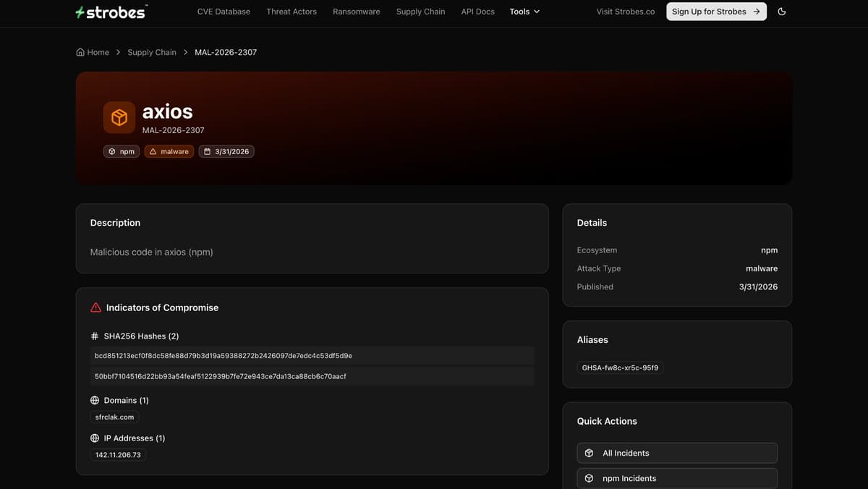
Task: Go to Home breadcrumb
Action: [x=93, y=52]
